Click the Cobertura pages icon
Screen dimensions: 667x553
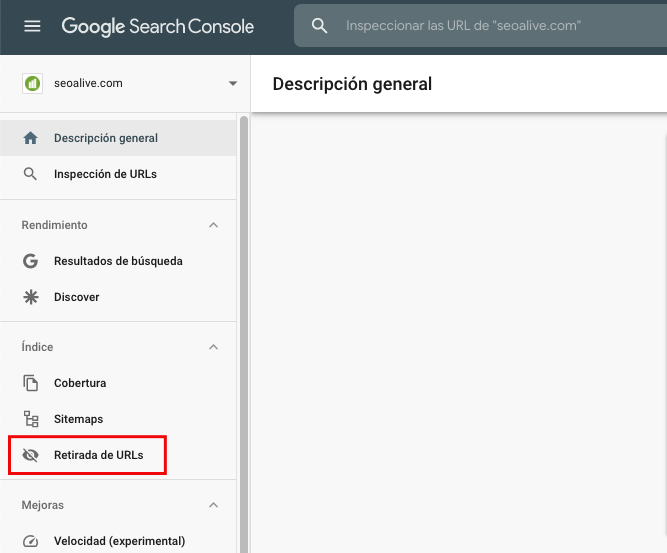30,383
